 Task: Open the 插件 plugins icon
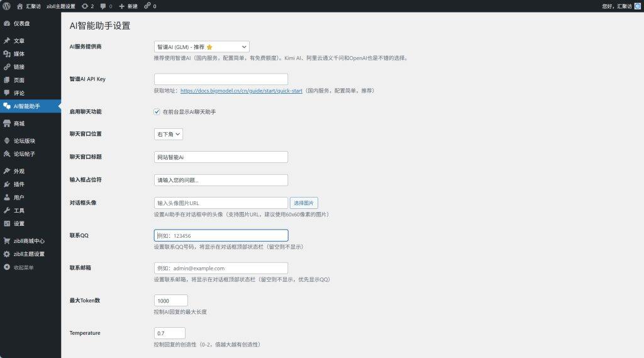7,184
